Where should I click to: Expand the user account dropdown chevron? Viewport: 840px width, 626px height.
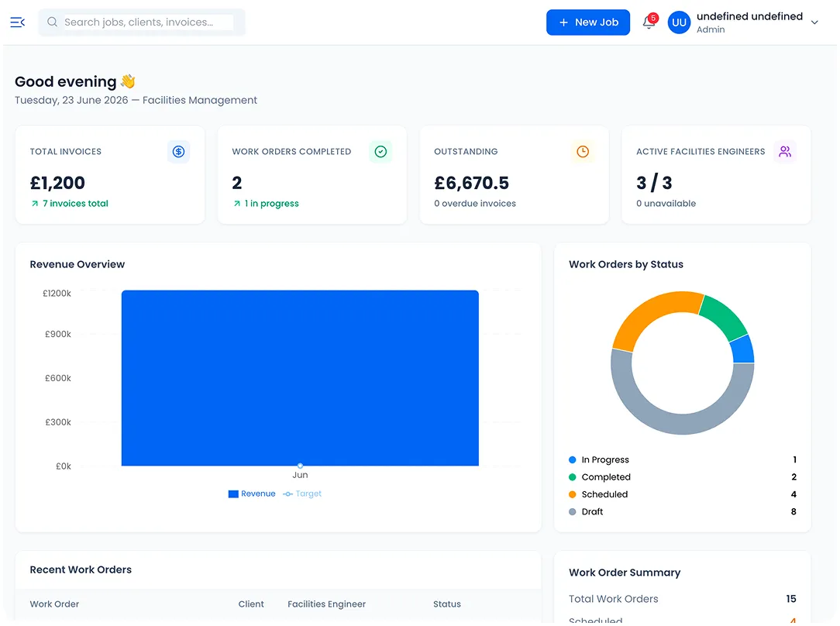point(814,22)
